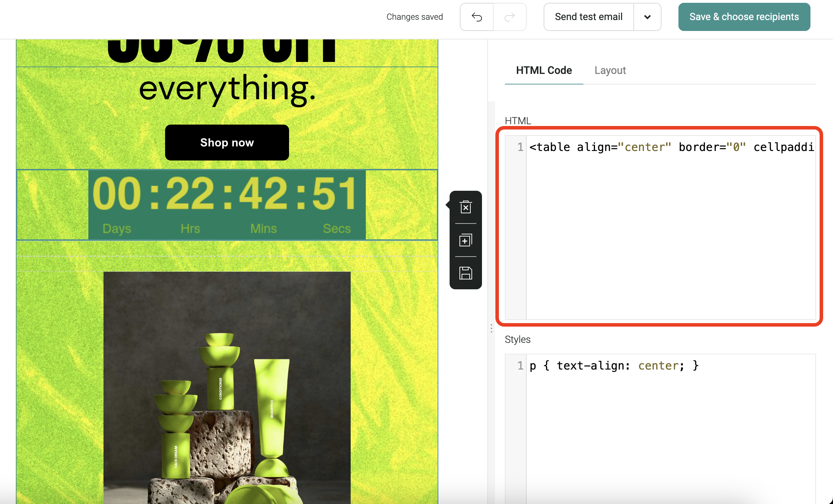Click Save & choose recipients button

(744, 17)
